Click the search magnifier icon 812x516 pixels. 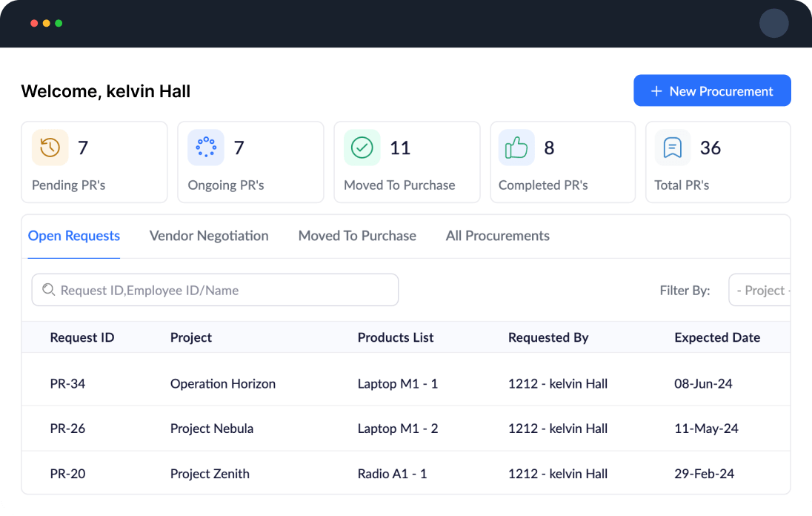[x=48, y=290]
